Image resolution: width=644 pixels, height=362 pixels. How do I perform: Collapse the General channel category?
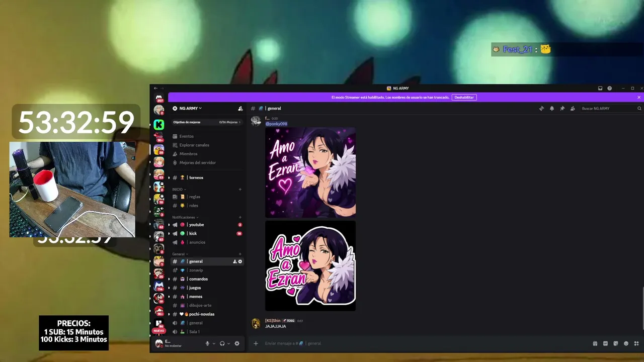click(x=180, y=254)
